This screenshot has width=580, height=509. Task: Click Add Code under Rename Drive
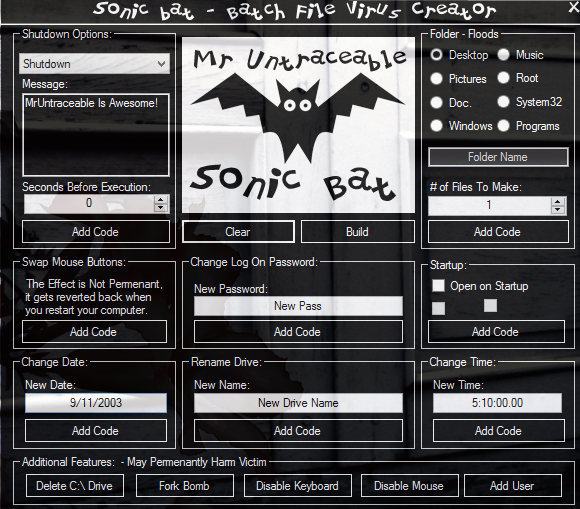pyautogui.click(x=298, y=431)
